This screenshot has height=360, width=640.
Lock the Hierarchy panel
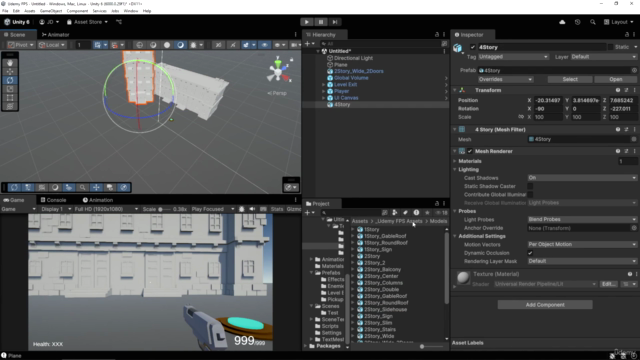[437, 35]
